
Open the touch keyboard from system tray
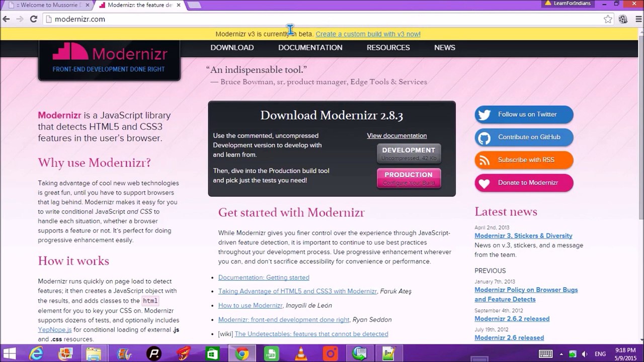click(x=545, y=354)
